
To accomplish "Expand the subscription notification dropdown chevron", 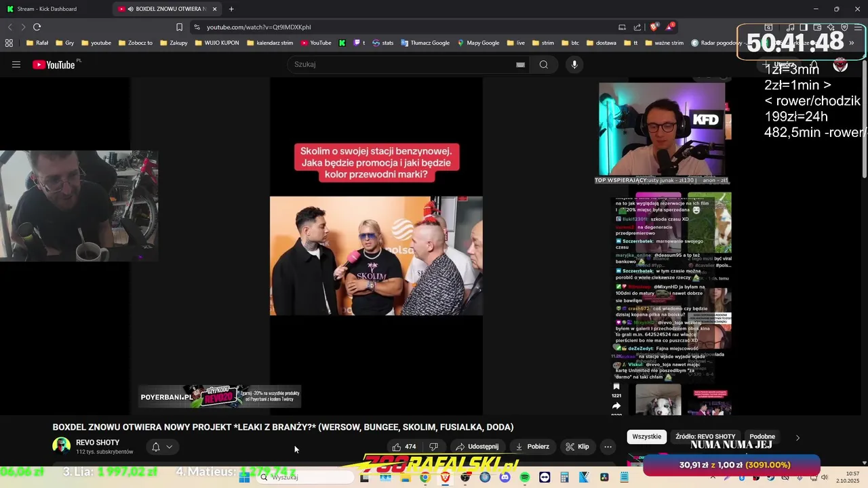I will point(169,447).
